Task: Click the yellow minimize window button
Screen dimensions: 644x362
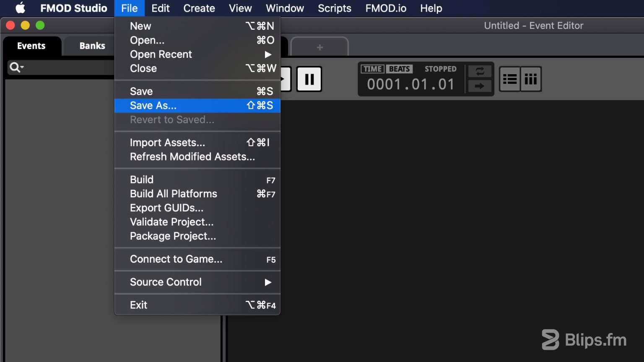Action: pos(25,26)
